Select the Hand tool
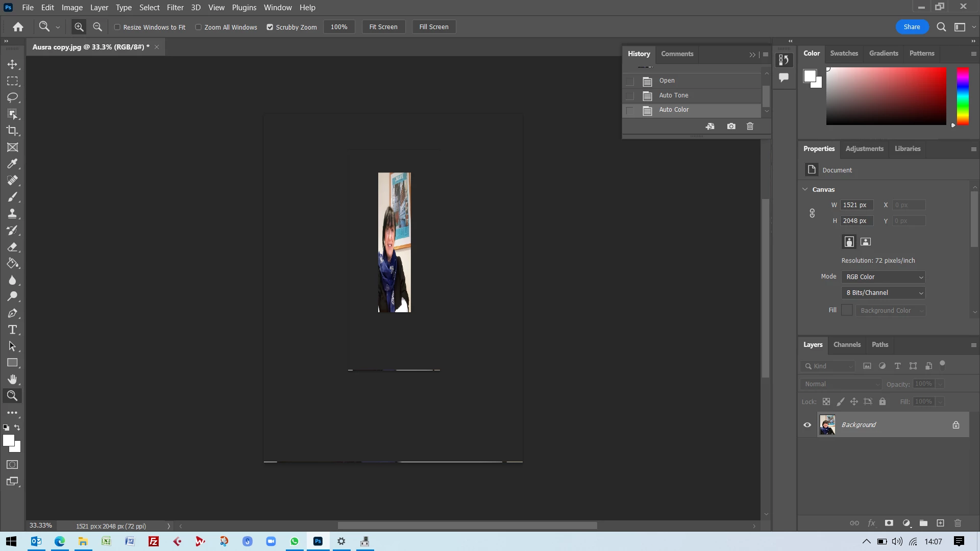 point(12,379)
